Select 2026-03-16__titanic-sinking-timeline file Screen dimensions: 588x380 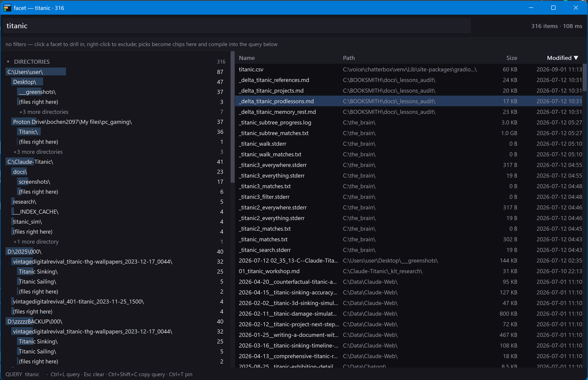pos(409,345)
